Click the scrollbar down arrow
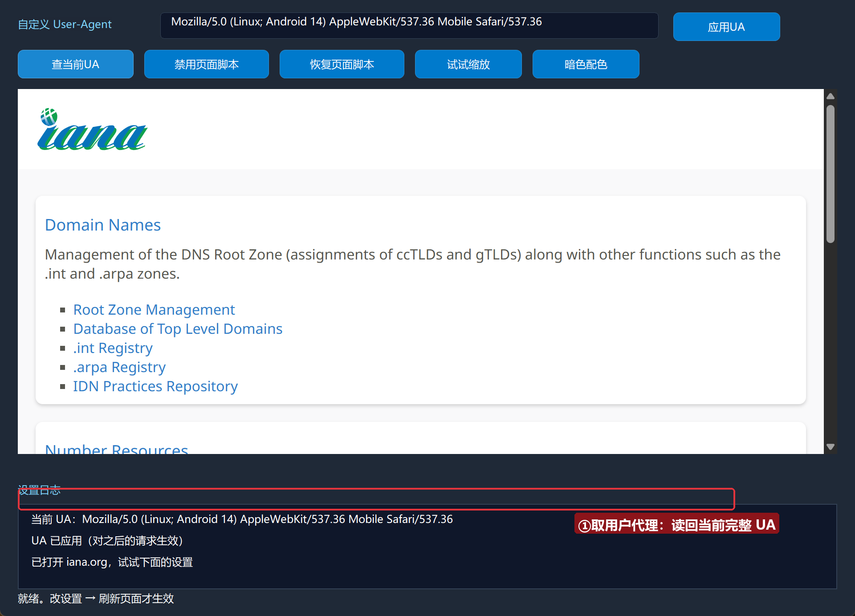The width and height of the screenshot is (855, 616). [830, 446]
